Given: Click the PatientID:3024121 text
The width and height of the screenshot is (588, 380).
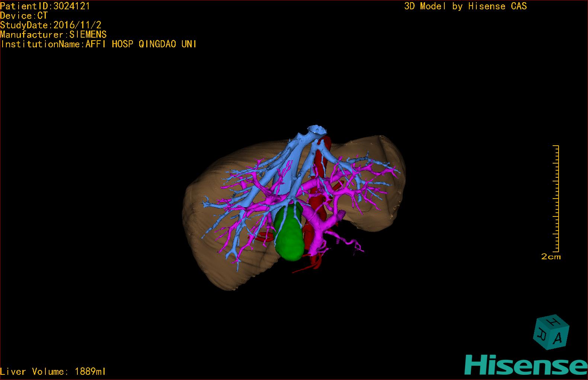Looking at the screenshot, I should (45, 6).
